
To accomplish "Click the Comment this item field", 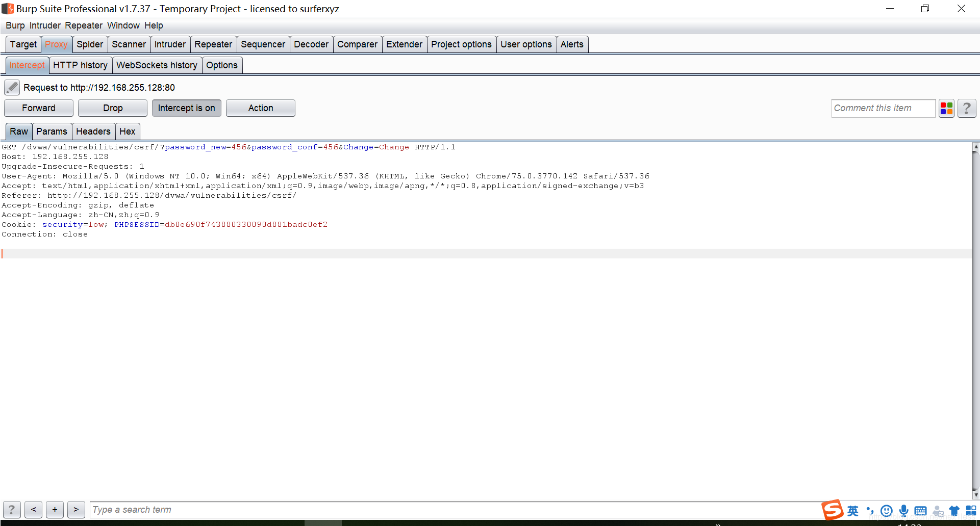I will click(883, 108).
